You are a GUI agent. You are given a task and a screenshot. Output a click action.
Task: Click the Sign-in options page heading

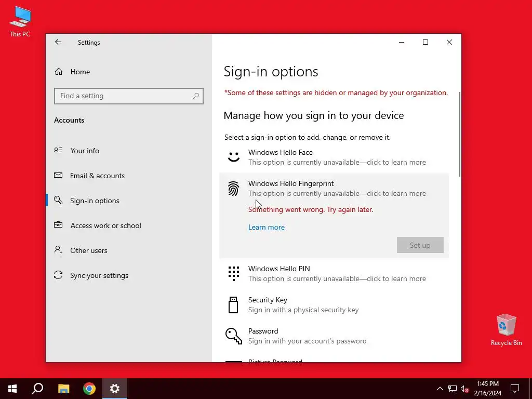(x=271, y=72)
